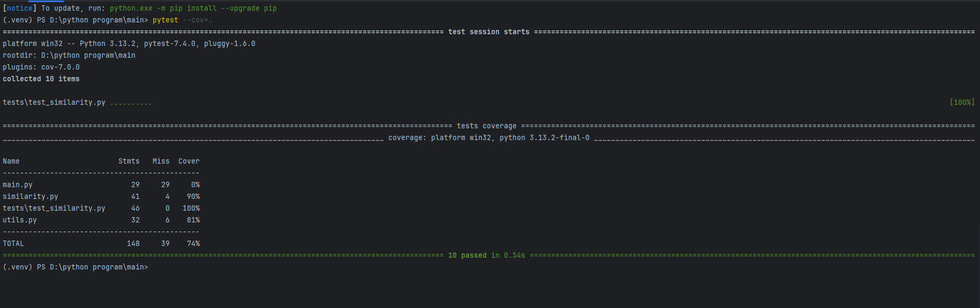Click the 'test session starts' header
Image resolution: width=980 pixels, height=308 pixels.
tap(489, 32)
